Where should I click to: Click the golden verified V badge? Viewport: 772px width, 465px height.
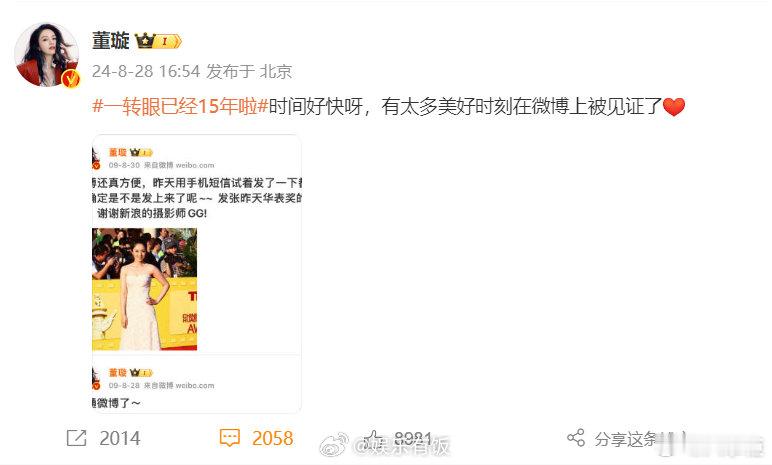pos(71,78)
